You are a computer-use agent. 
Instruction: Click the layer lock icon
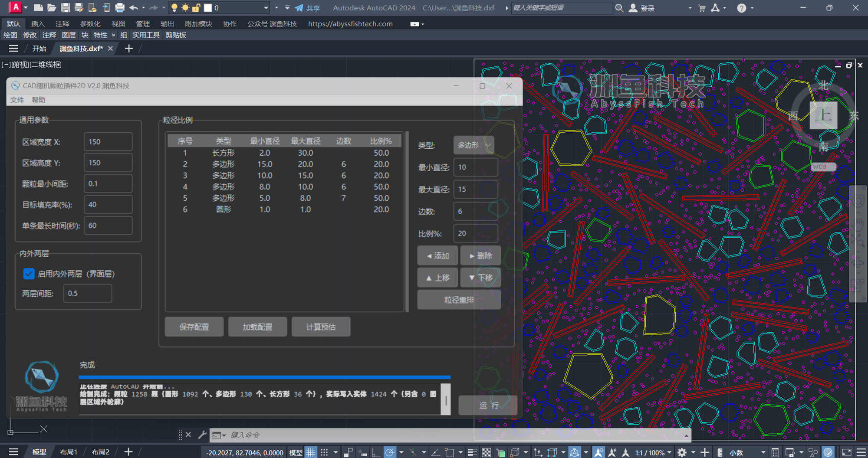pos(196,8)
